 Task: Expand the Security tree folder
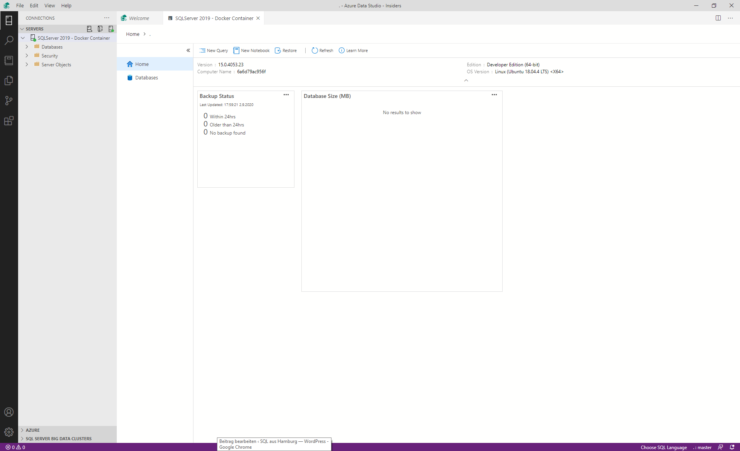coord(27,56)
